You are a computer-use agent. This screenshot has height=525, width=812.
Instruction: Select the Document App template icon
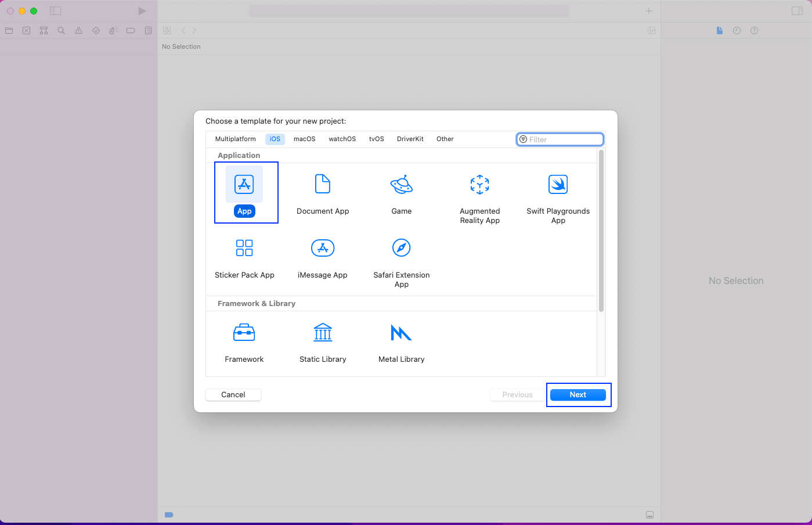(x=323, y=185)
